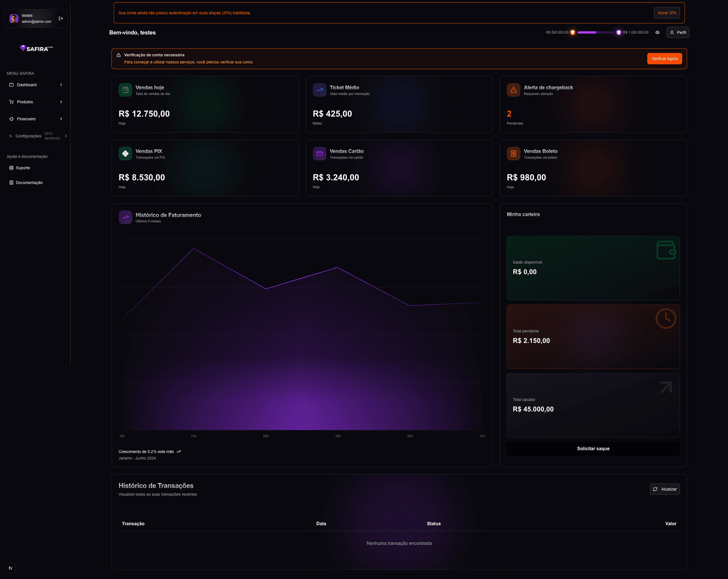Click the Vendas Boleto receipt icon
728x579 pixels.
(x=513, y=154)
